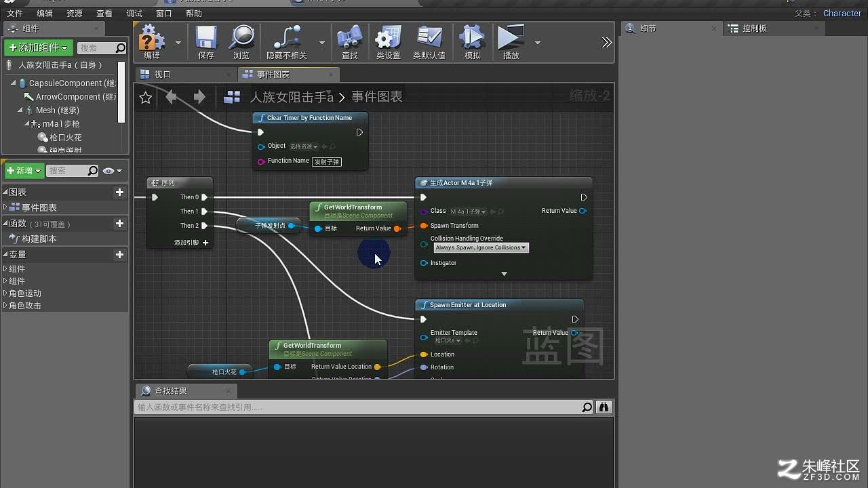This screenshot has height=488, width=868.
Task: Select 构建脚本 function
Action: point(39,239)
